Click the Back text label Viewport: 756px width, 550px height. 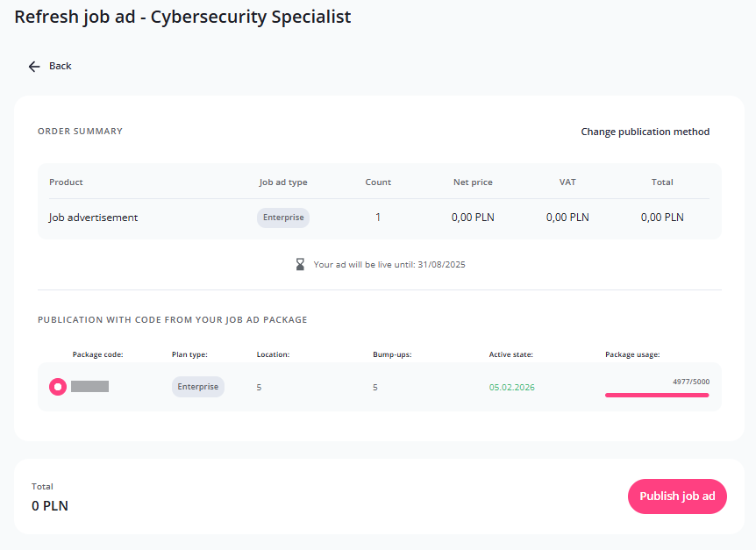point(61,67)
